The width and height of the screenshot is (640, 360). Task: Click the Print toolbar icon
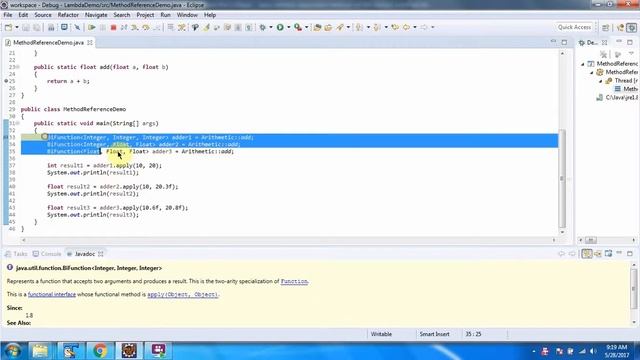51,27
